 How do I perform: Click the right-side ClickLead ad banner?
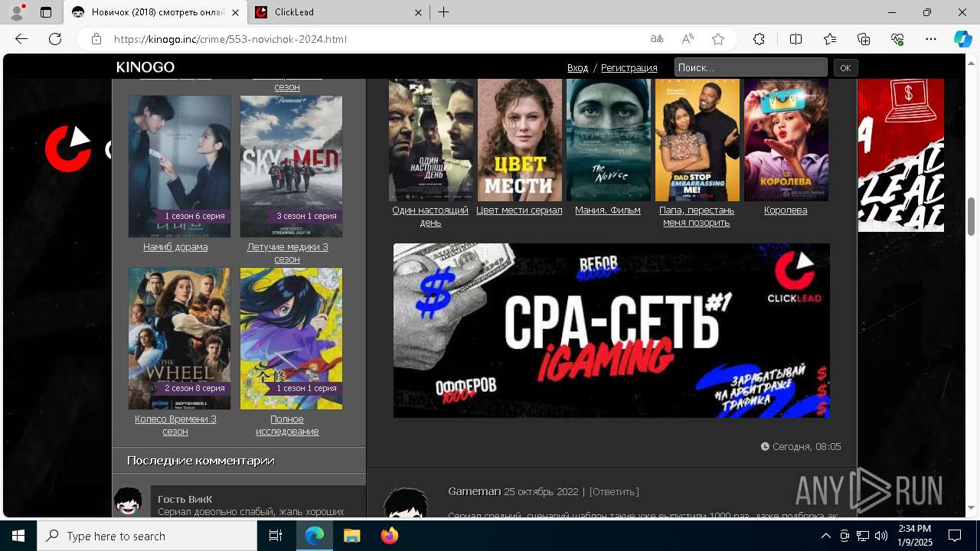(x=901, y=155)
